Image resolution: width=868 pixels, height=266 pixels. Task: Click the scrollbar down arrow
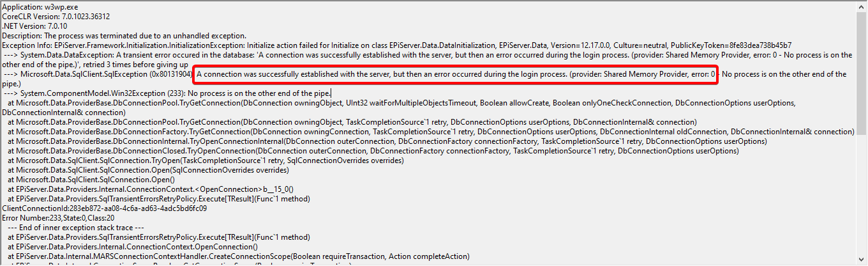coord(861,260)
